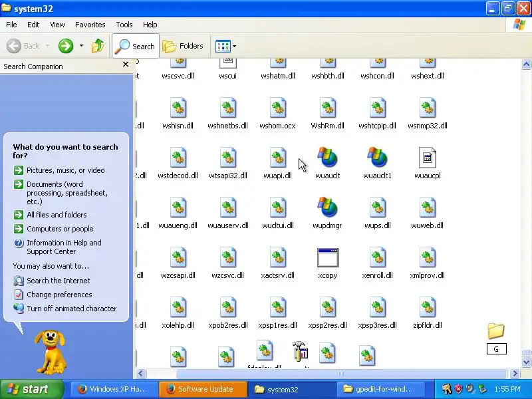The width and height of the screenshot is (532, 399).
Task: Close the Search Companion pane
Action: click(x=126, y=65)
